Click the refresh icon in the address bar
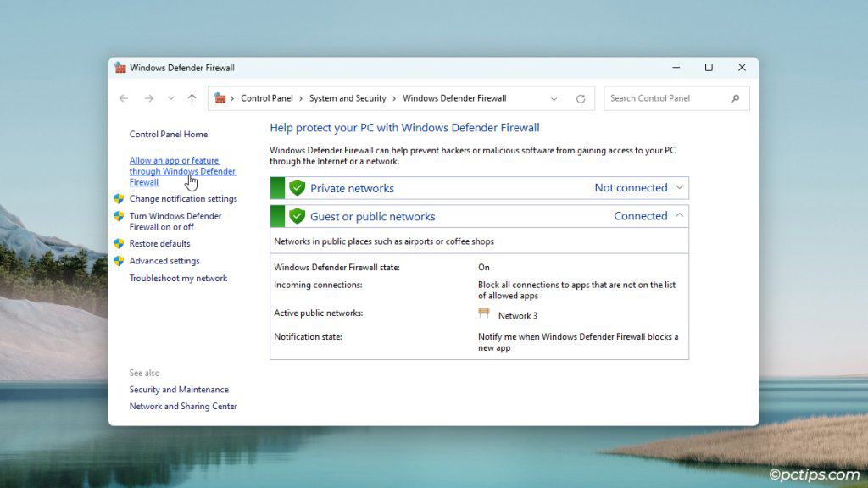This screenshot has width=868, height=488. pos(581,98)
